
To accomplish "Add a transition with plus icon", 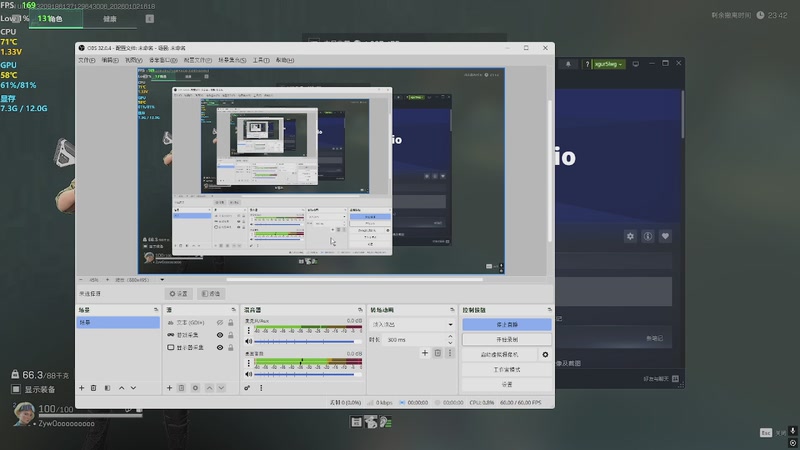I will 424,353.
